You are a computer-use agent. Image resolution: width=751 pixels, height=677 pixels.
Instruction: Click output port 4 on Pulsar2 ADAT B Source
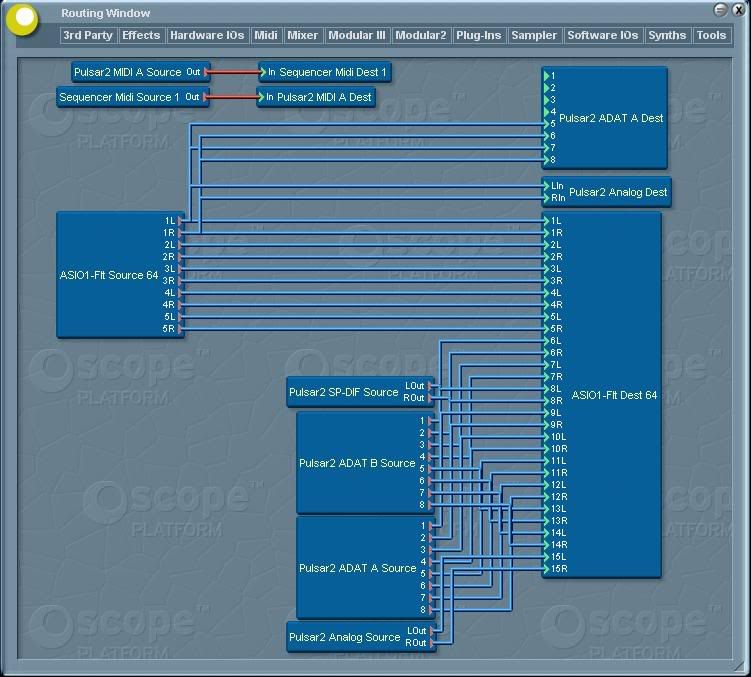tap(431, 457)
